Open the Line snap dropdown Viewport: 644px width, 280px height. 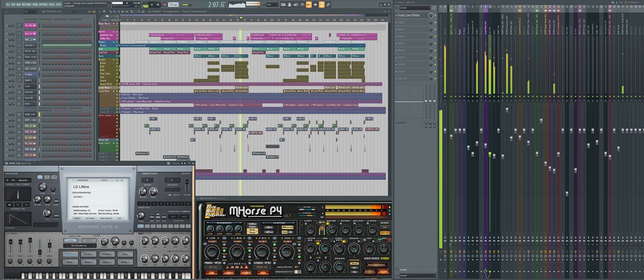coord(272,5)
